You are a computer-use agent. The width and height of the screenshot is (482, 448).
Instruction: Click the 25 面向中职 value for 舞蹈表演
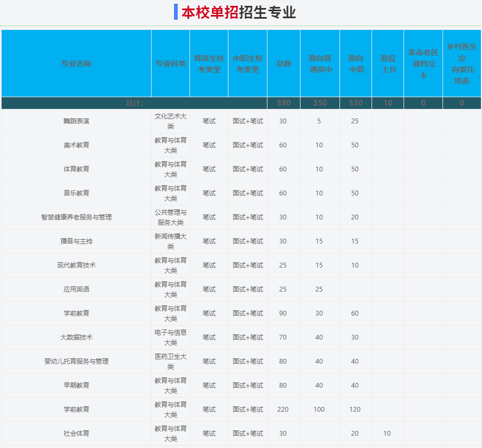355,121
